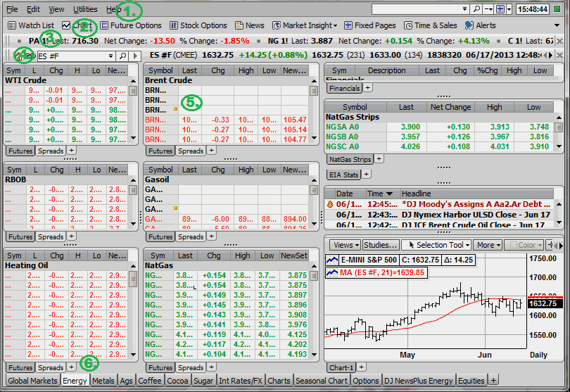570x392 pixels.
Task: Switch to DJ NewsPlus Energy tab
Action: [419, 381]
